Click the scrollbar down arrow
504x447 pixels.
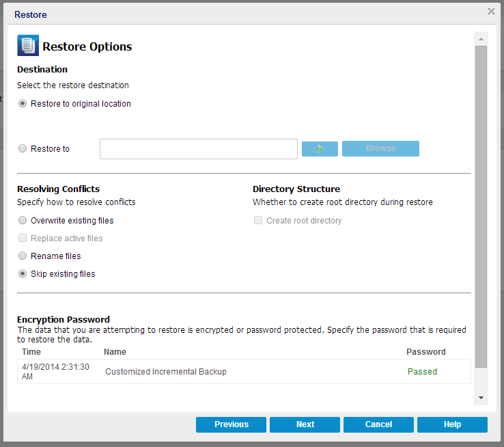pos(481,398)
